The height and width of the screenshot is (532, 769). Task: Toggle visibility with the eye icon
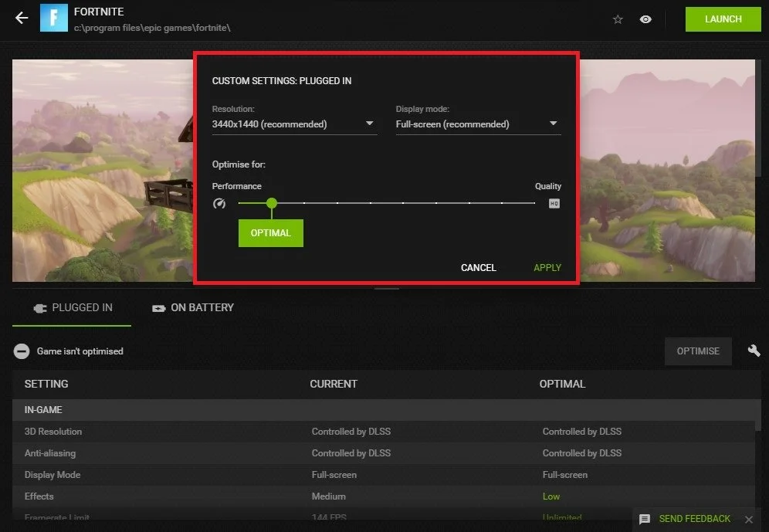tap(645, 19)
